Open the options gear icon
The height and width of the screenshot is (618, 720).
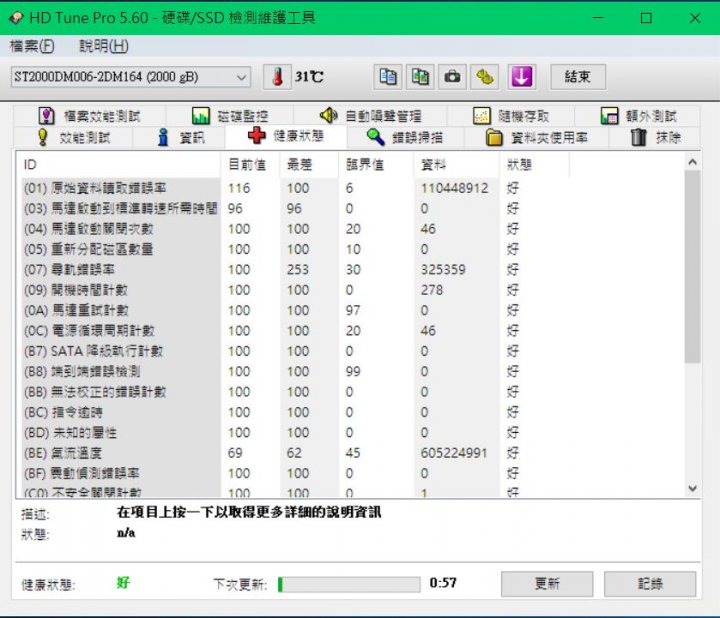484,77
